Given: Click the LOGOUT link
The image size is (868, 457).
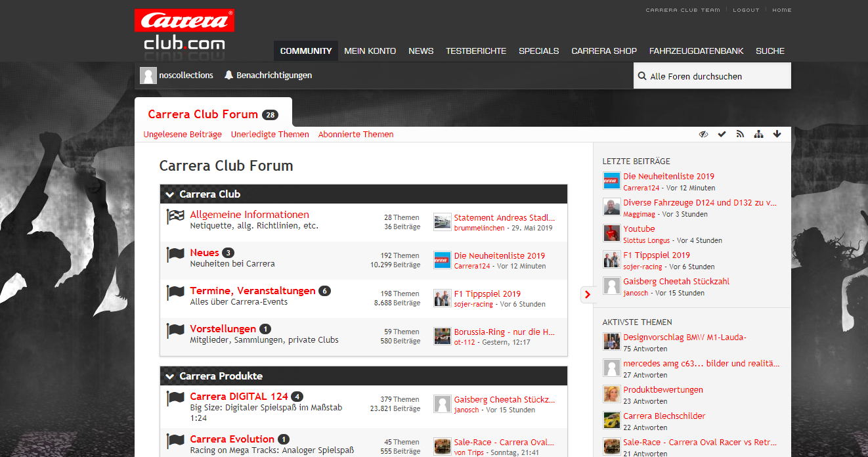Looking at the screenshot, I should point(746,10).
